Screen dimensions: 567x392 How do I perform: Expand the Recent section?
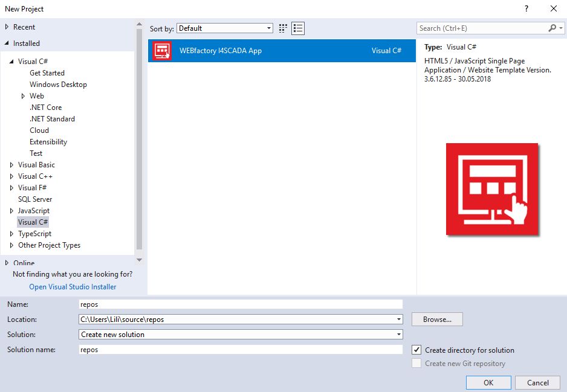[7, 27]
